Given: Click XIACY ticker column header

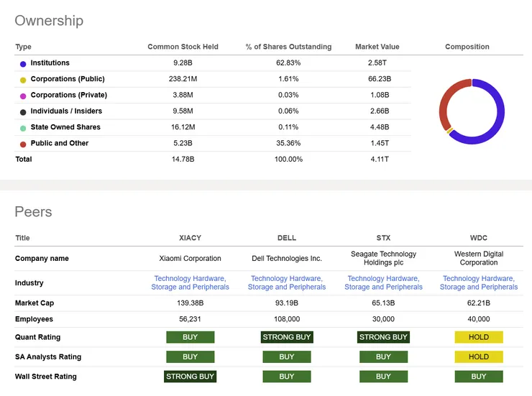Looking at the screenshot, I should pos(190,238).
